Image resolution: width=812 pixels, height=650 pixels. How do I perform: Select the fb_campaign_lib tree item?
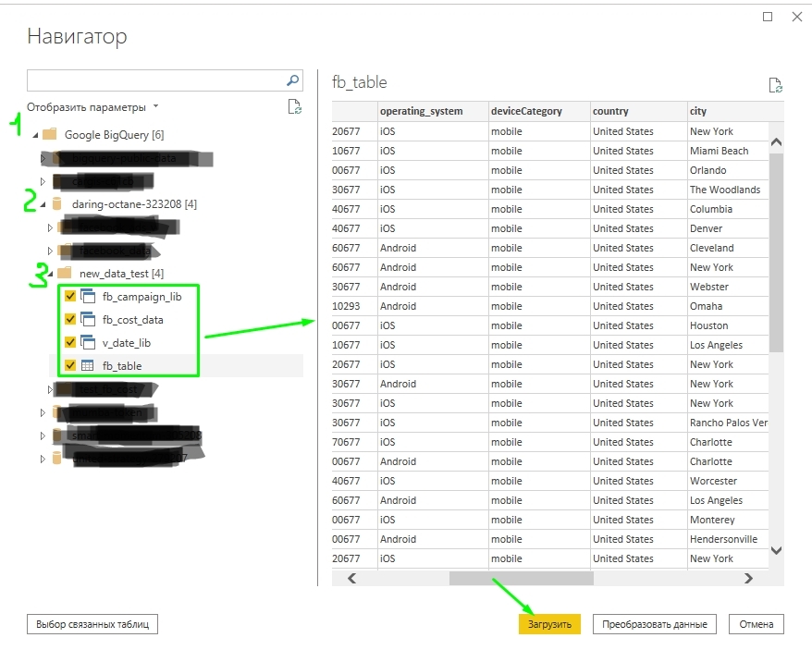point(141,296)
